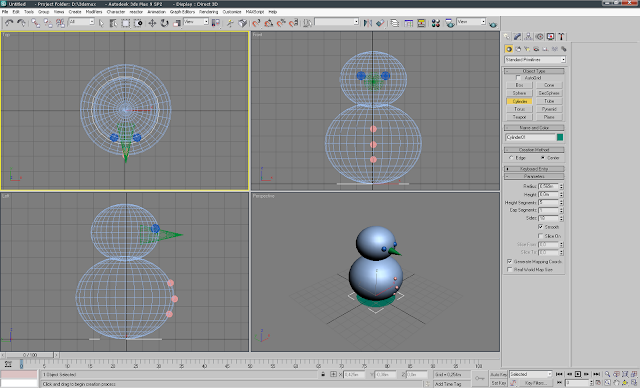640x388 pixels.
Task: Activate Bind to Space Warp tool
Action: coord(60,23)
